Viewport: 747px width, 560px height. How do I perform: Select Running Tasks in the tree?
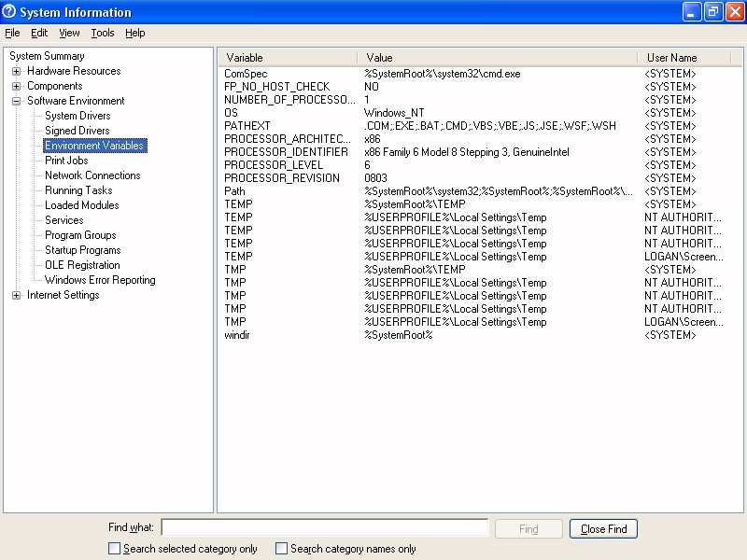tap(78, 190)
